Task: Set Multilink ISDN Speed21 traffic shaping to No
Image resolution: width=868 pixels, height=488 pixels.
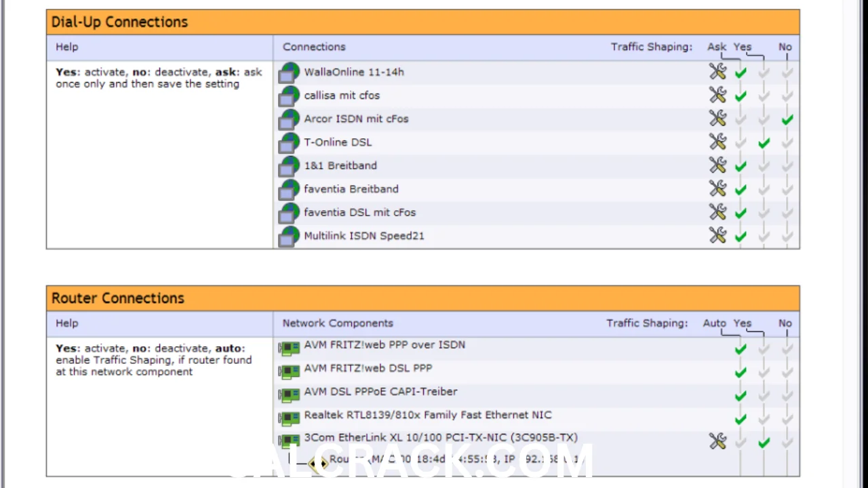Action: (x=787, y=237)
